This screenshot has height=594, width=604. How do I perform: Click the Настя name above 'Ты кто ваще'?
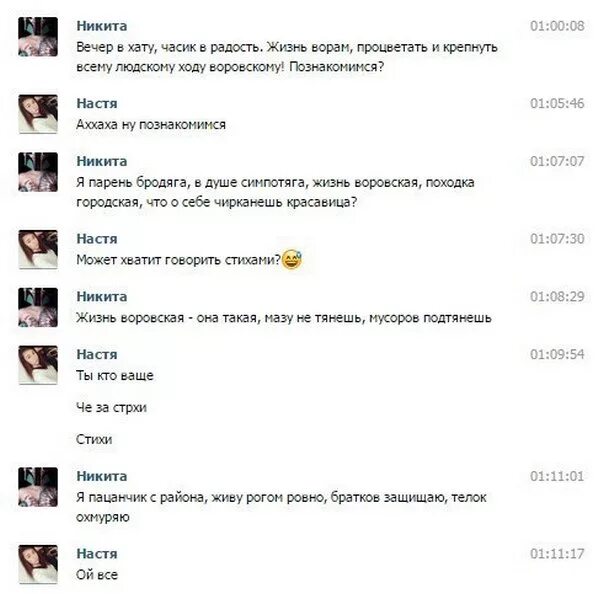point(97,354)
